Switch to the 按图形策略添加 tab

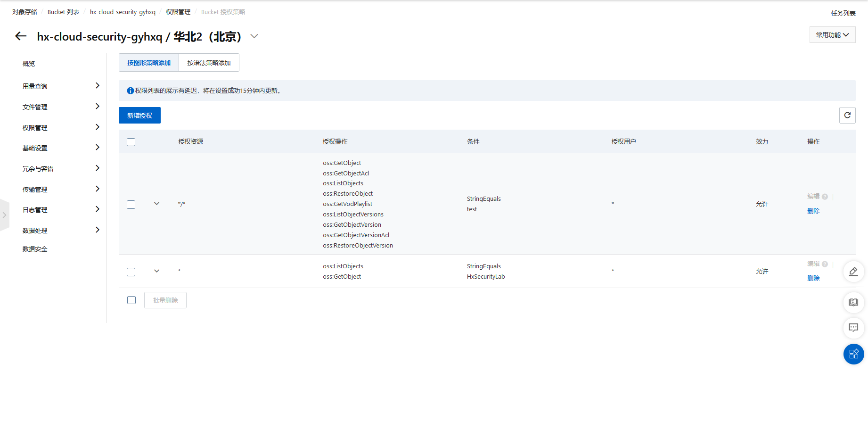(149, 63)
